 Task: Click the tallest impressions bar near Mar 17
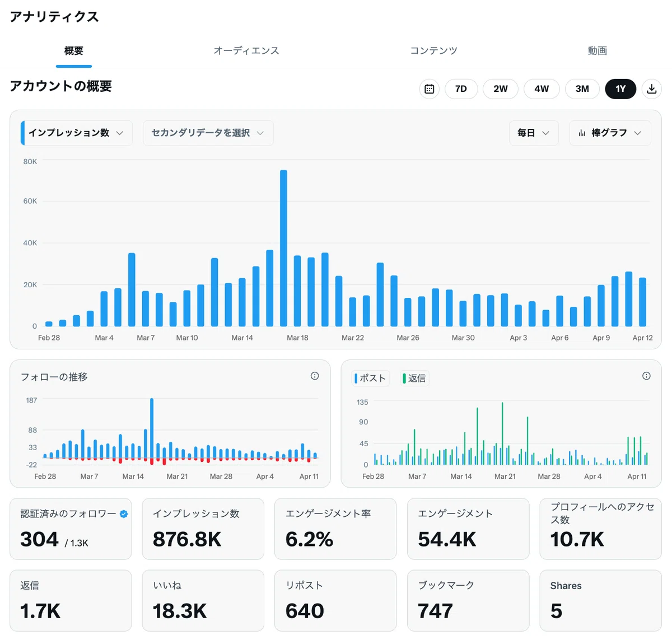[x=284, y=248]
